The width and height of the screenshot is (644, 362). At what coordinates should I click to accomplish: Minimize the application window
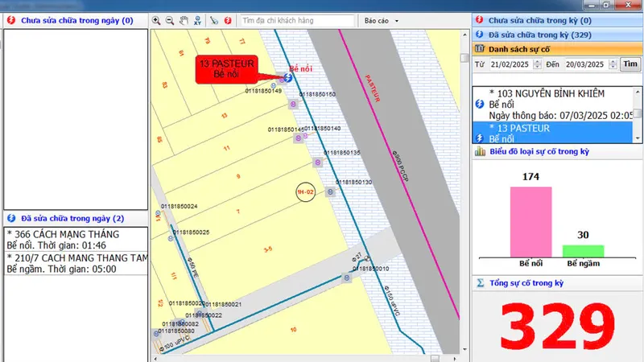pos(592,5)
